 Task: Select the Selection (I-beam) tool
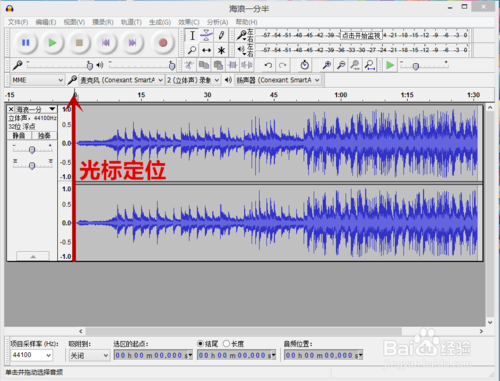[x=192, y=35]
